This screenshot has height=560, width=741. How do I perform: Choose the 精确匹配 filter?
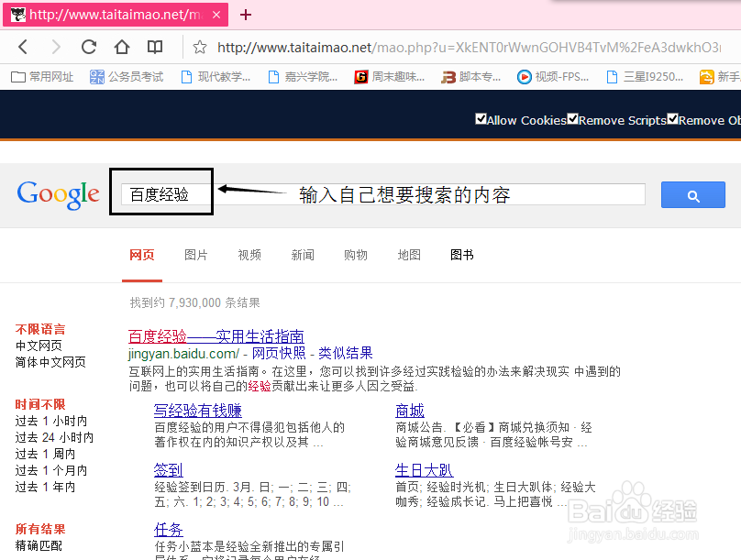pos(39,546)
